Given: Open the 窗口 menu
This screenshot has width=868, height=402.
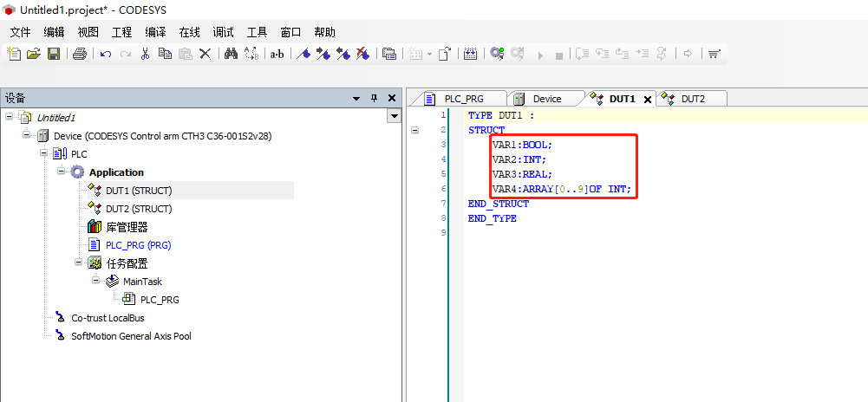Looking at the screenshot, I should 290,32.
